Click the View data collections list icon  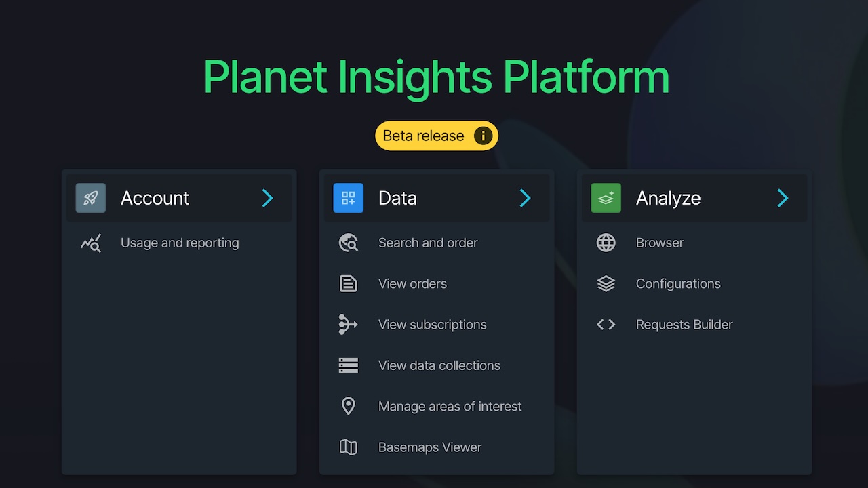click(x=348, y=365)
